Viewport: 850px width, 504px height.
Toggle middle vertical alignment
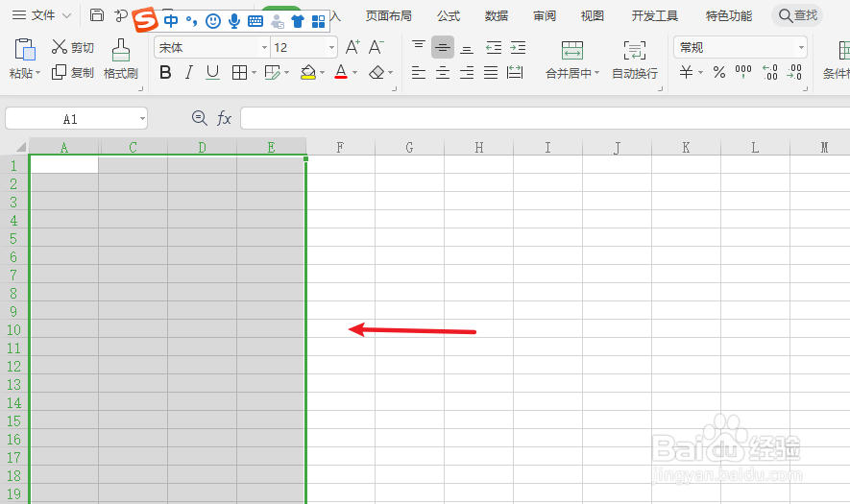(x=443, y=48)
